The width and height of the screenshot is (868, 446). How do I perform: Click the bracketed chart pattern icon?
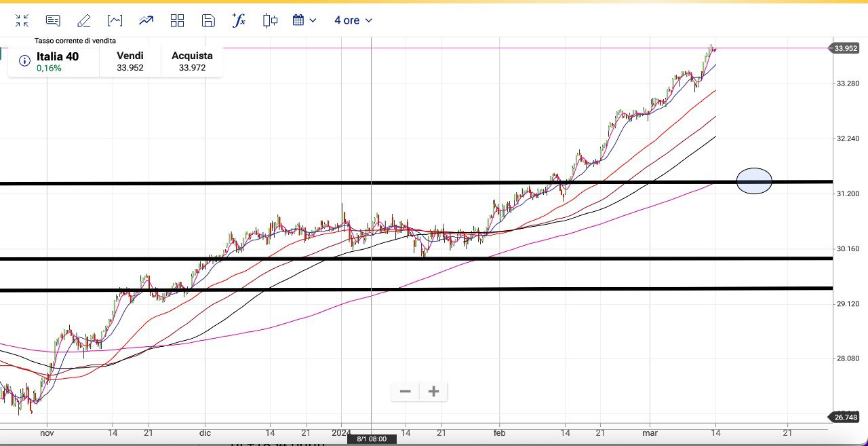[115, 20]
